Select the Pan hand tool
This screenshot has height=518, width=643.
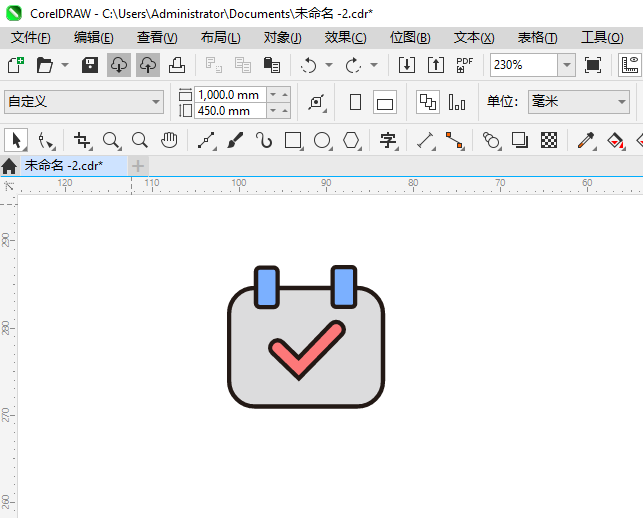coord(169,140)
